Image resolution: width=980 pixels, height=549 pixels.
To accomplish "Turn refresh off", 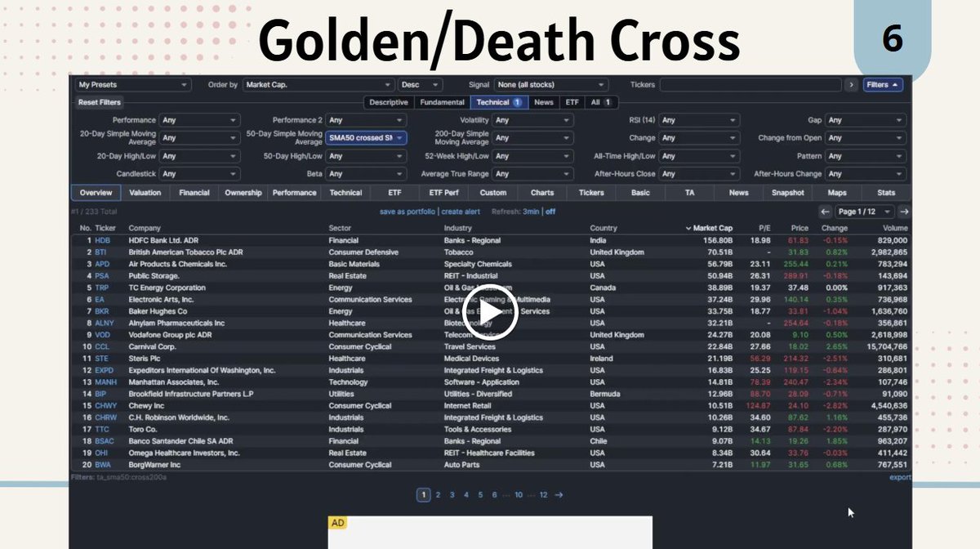I will pyautogui.click(x=550, y=212).
